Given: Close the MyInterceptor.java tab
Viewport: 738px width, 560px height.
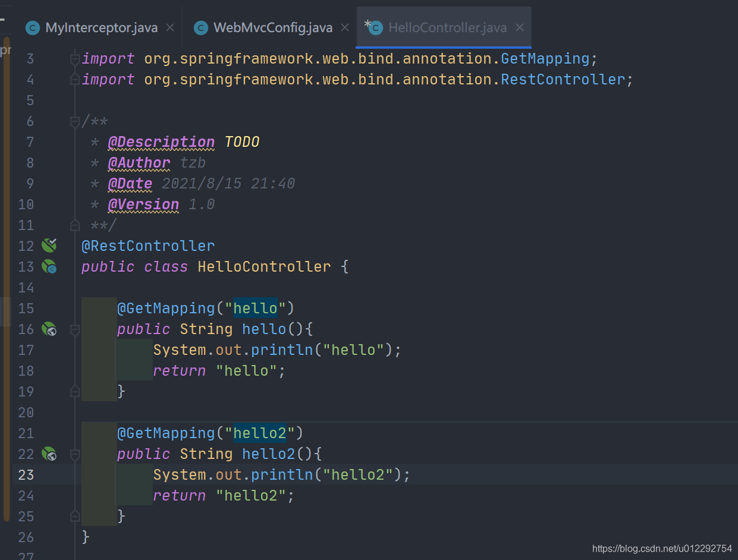Looking at the screenshot, I should [170, 27].
